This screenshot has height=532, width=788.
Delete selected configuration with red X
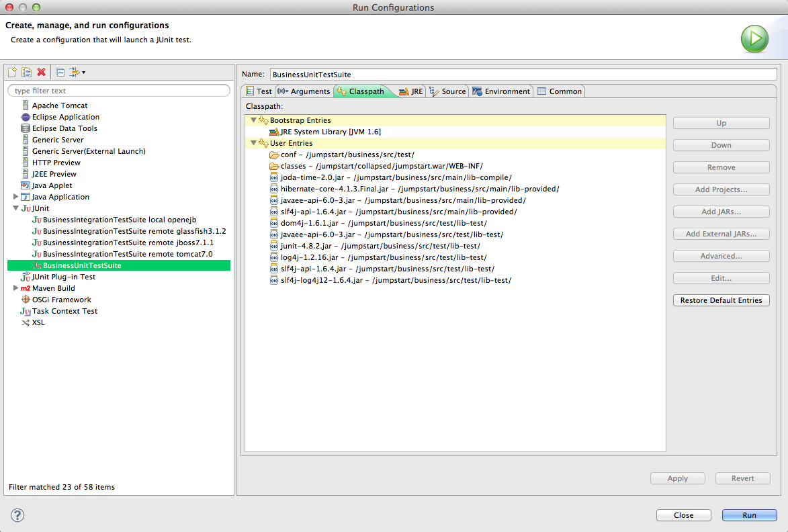tap(41, 73)
